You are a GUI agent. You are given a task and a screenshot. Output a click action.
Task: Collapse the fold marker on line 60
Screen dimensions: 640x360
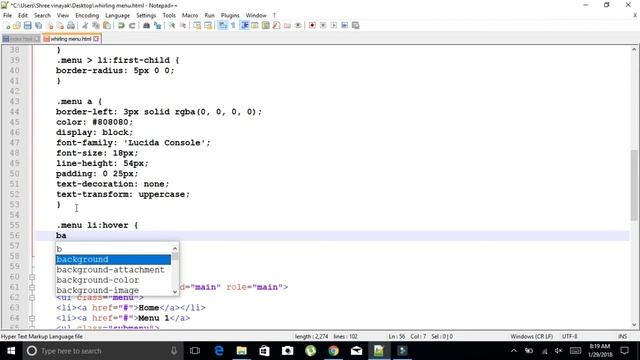[32, 277]
